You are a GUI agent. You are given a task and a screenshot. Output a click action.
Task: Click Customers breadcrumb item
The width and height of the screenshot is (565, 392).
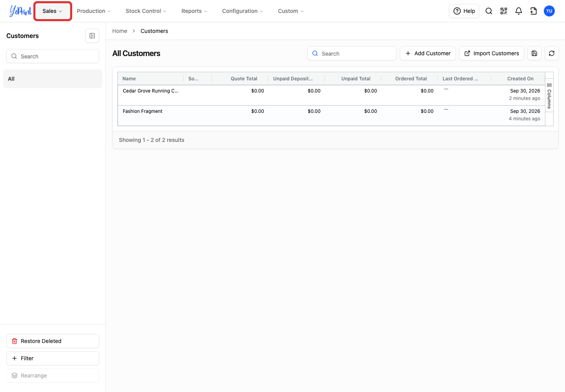tap(154, 31)
